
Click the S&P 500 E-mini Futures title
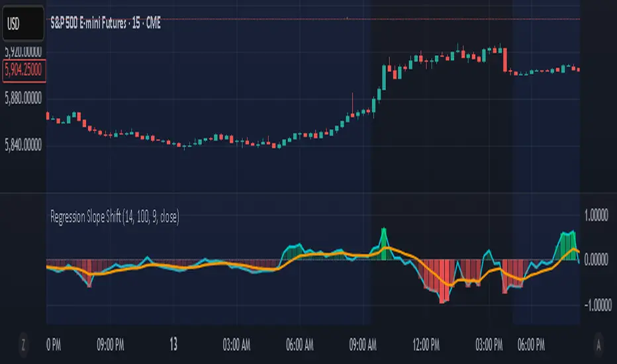click(106, 21)
